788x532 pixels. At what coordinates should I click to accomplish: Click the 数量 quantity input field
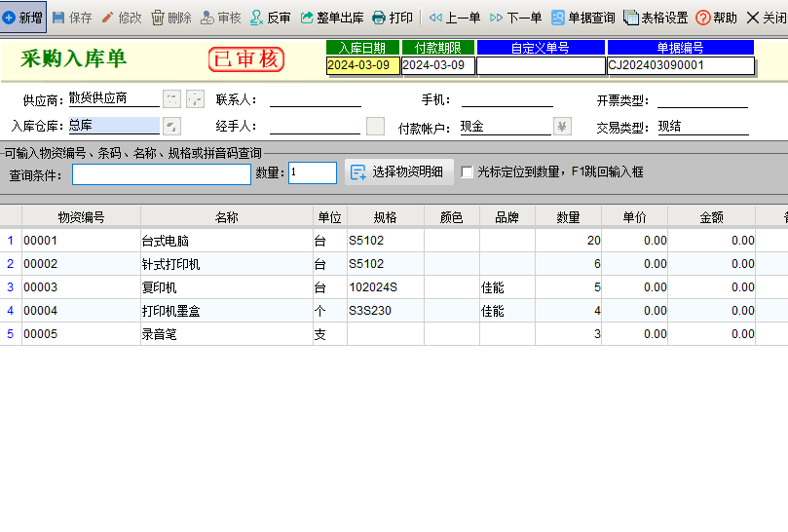tap(313, 173)
